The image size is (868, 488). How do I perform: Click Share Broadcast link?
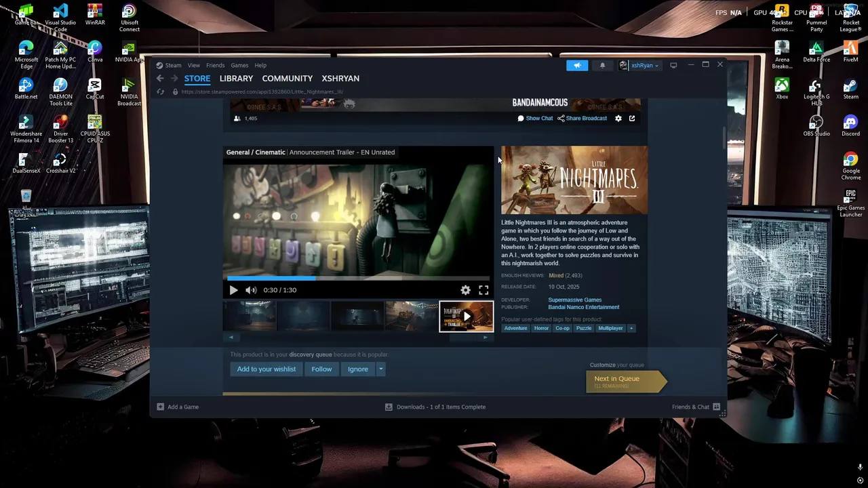click(x=583, y=118)
